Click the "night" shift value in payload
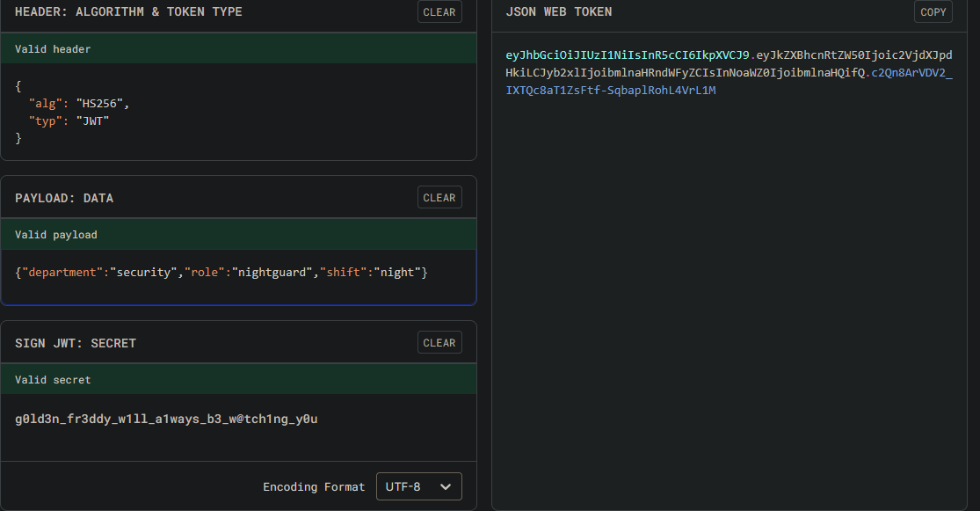The image size is (980, 511). [x=397, y=273]
